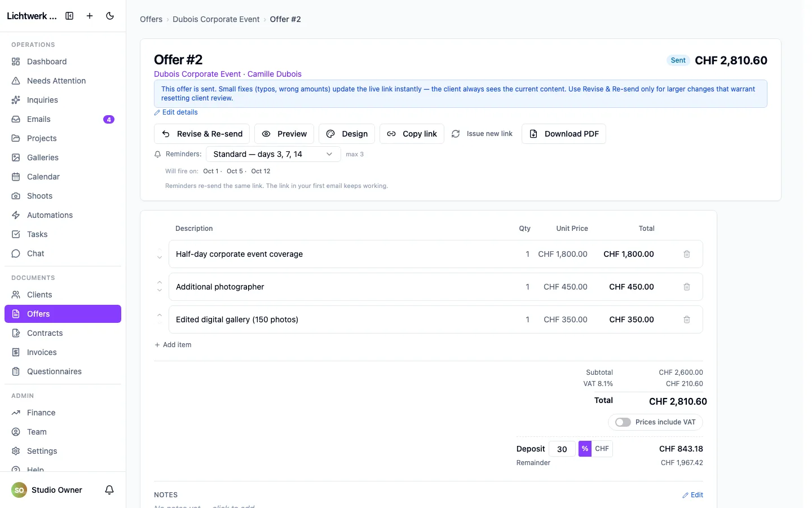Screen dimensions: 812x508
Task: Open Emails with 4 unread
Action: tap(63, 119)
